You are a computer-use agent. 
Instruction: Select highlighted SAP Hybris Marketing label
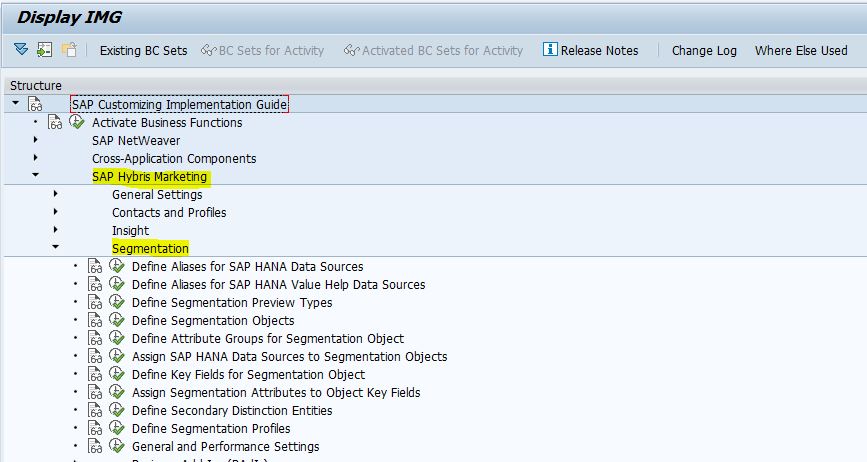pos(149,176)
